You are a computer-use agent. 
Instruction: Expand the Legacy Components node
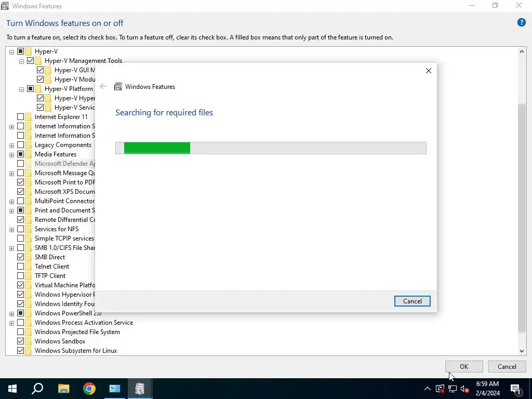coord(11,145)
